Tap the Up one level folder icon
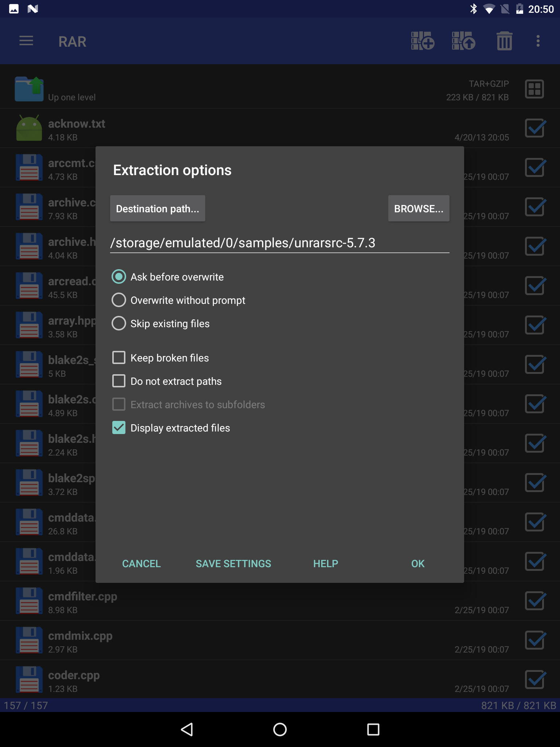 point(29,89)
